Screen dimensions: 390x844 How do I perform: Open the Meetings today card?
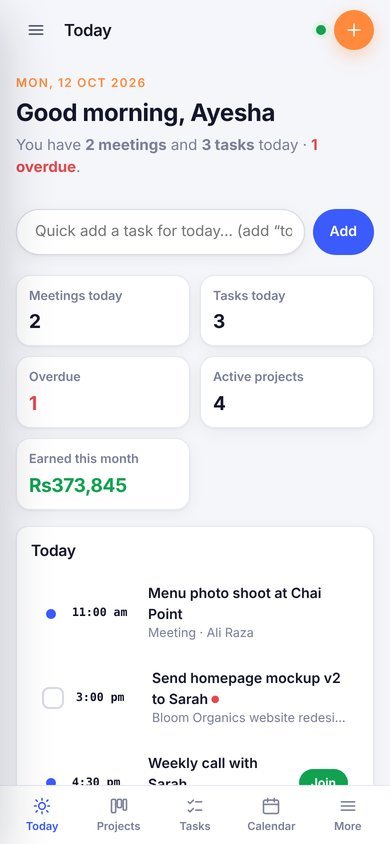(x=103, y=311)
